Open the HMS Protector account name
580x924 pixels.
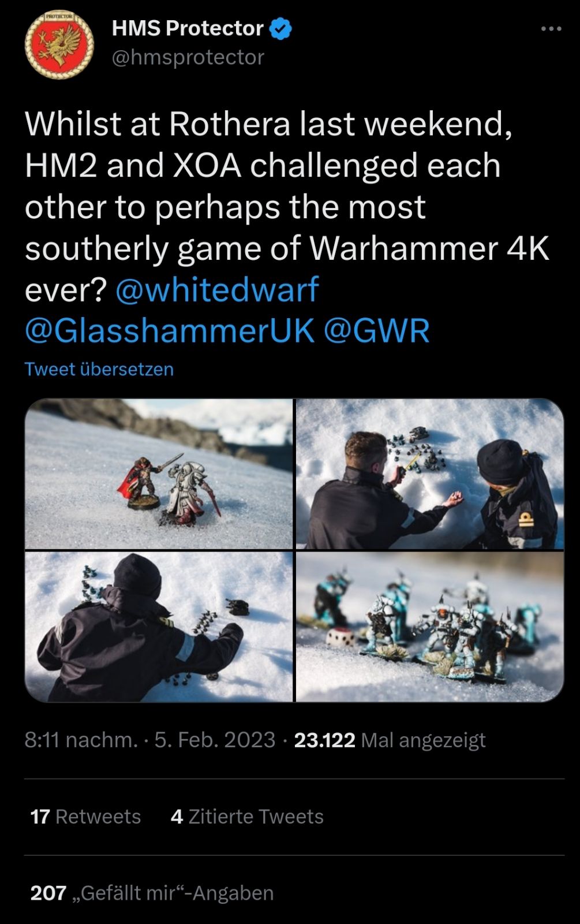click(188, 28)
